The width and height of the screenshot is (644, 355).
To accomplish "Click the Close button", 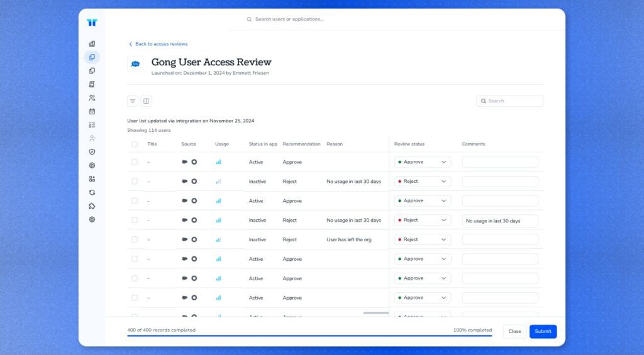I will (x=514, y=332).
